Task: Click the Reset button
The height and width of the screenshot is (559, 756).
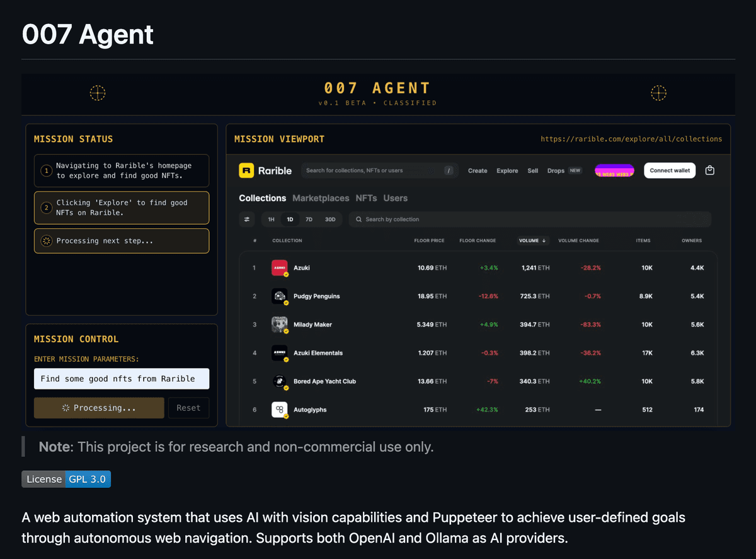Action: (x=188, y=408)
